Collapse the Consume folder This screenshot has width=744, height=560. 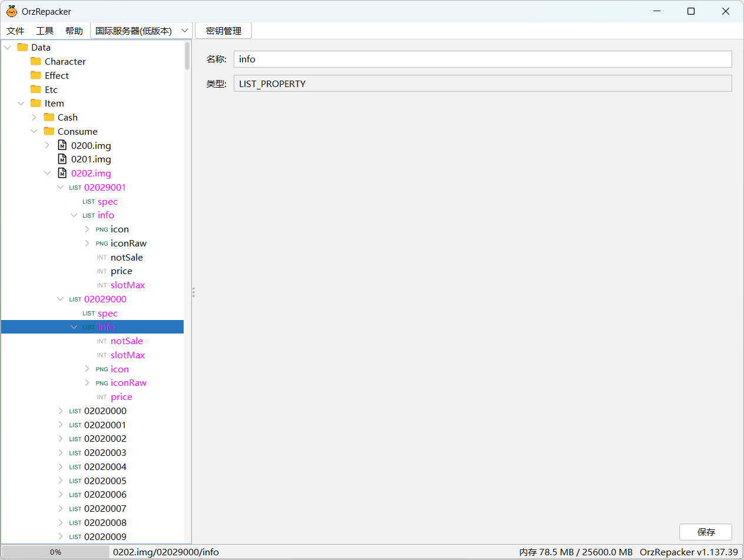tap(34, 131)
